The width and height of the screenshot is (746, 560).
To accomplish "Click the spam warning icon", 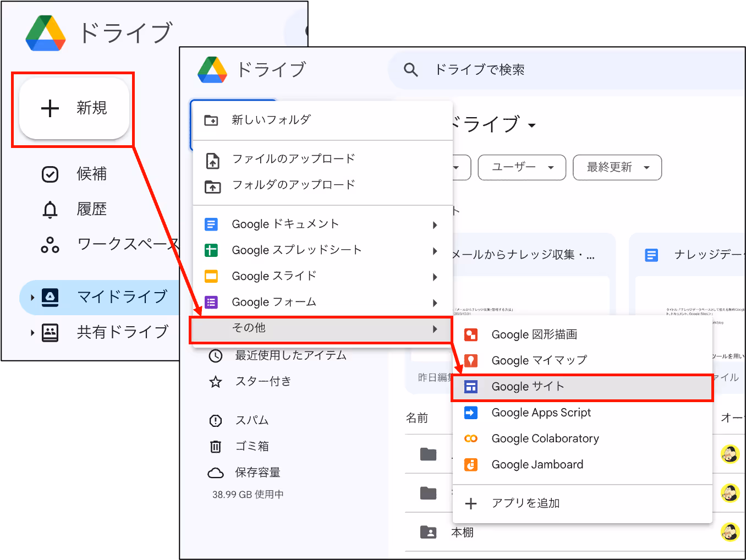I will 216,421.
